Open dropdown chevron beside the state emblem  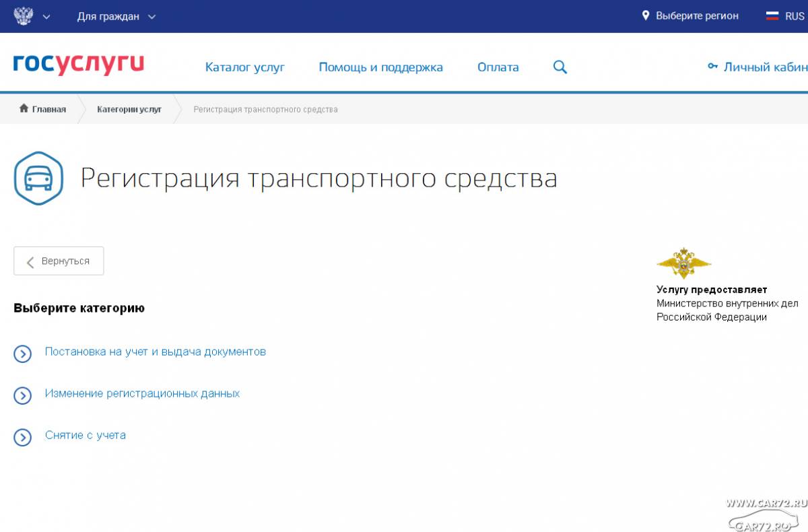click(x=46, y=17)
